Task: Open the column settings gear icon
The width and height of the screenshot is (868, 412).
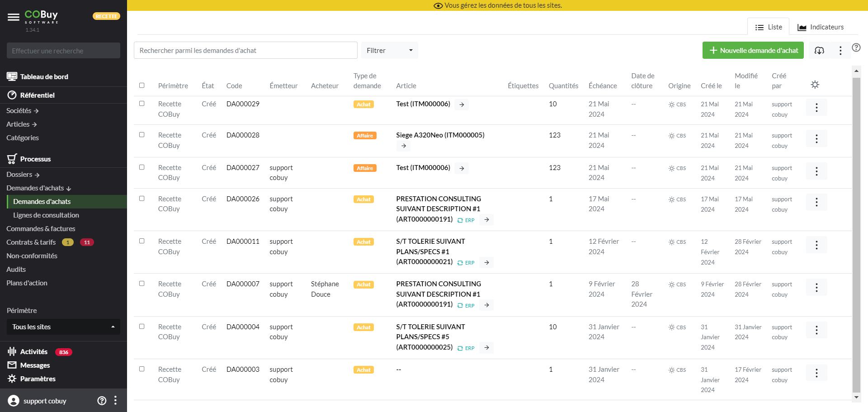Action: pos(815,85)
